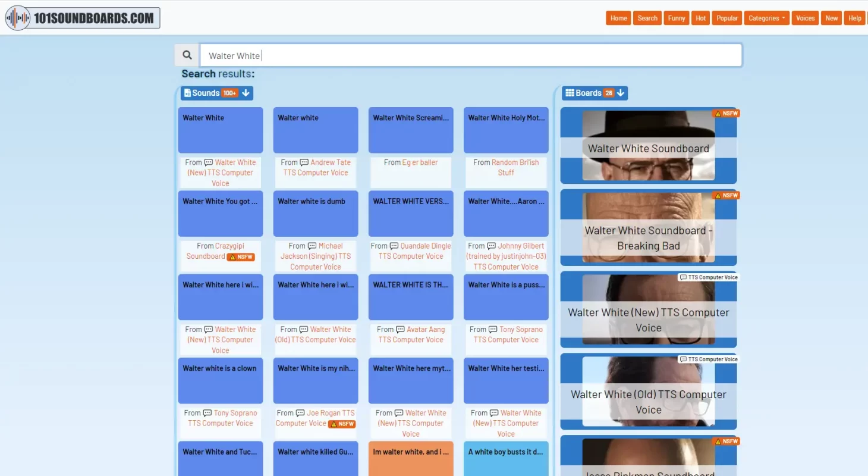
Task: Open the New nav item
Action: (832, 18)
